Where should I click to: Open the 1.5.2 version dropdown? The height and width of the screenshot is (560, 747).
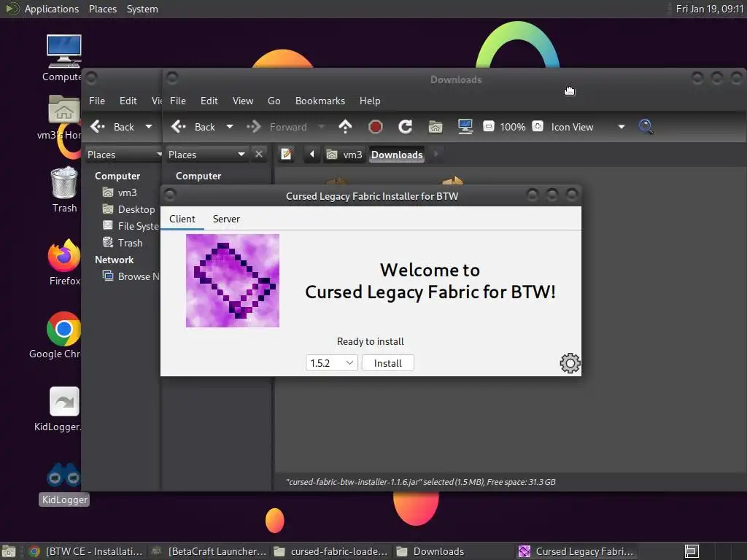332,363
